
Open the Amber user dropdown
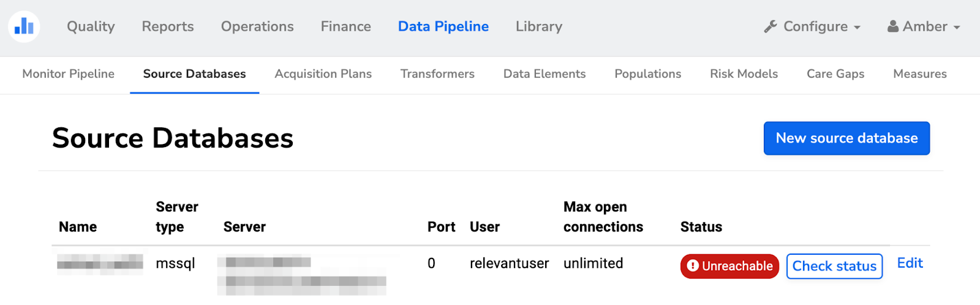point(925,26)
